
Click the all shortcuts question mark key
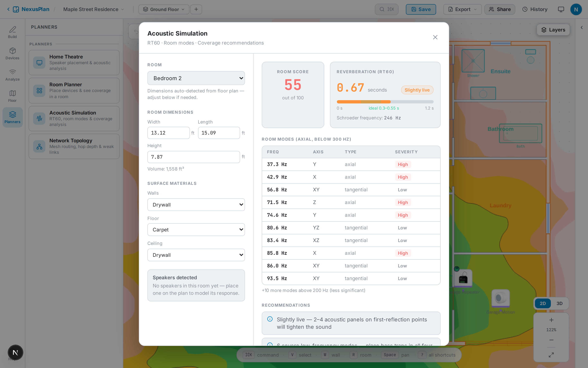coord(422,355)
